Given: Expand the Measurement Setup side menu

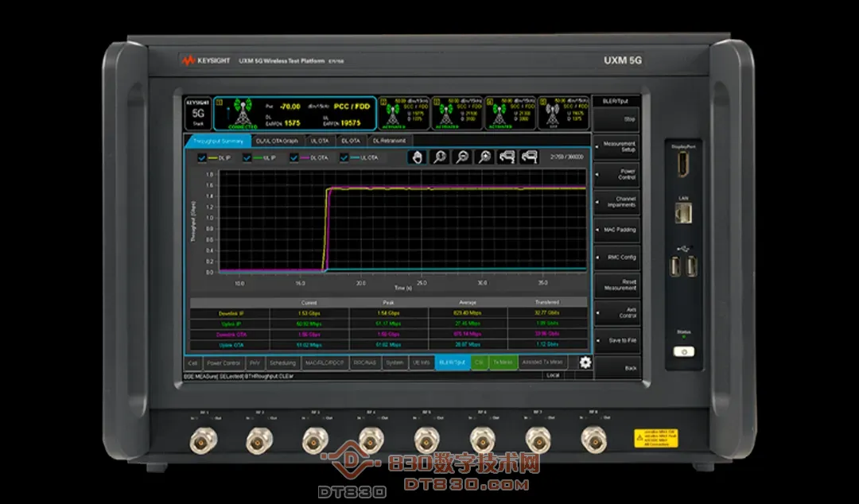Looking at the screenshot, I should (x=618, y=147).
